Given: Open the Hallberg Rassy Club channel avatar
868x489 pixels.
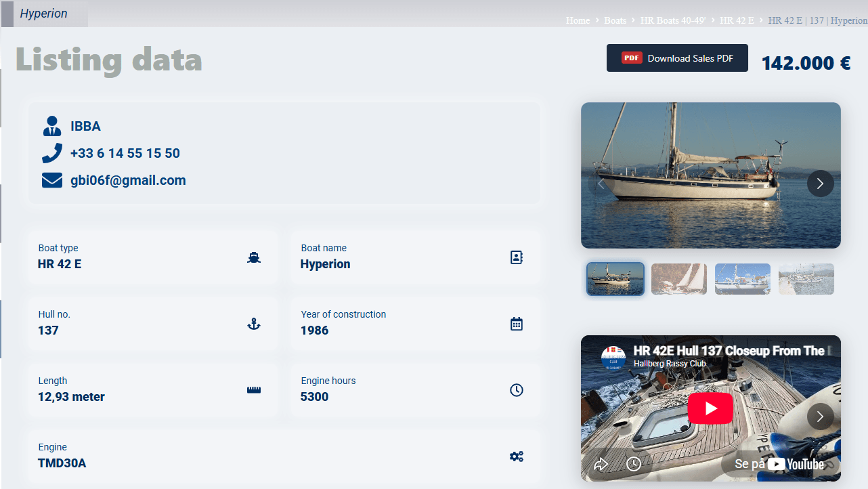Looking at the screenshot, I should pyautogui.click(x=614, y=357).
